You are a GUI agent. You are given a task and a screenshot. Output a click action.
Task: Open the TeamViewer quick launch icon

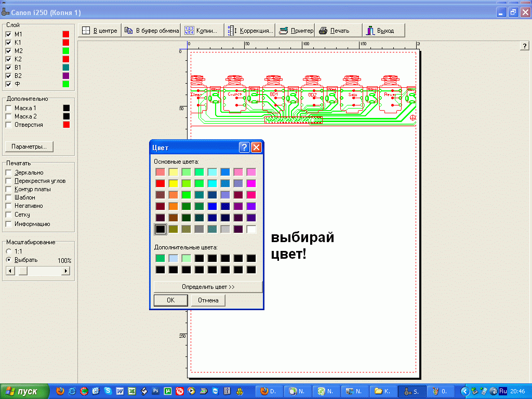pyautogui.click(x=216, y=391)
